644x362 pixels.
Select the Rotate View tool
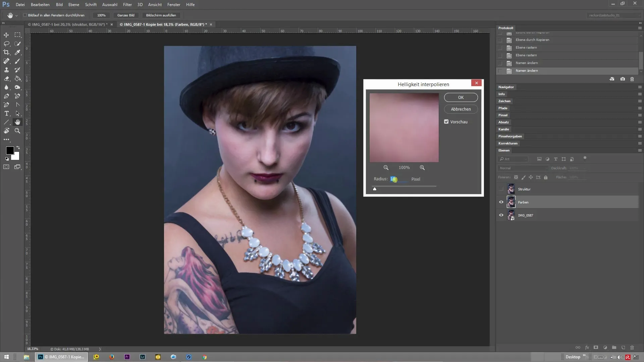[6, 131]
